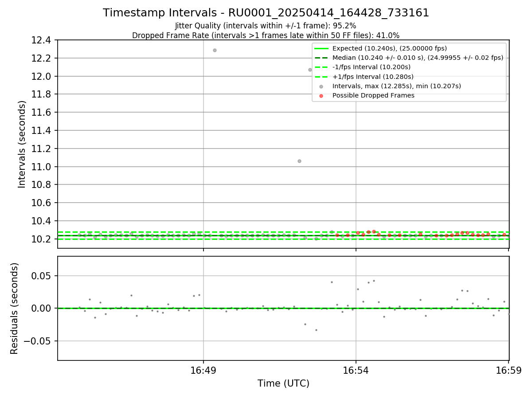Click the 11.8 y-axis tick label

(x=41, y=94)
